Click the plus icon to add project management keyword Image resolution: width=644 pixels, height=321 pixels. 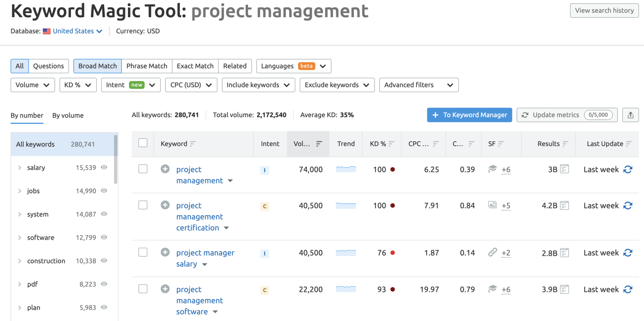coord(165,169)
